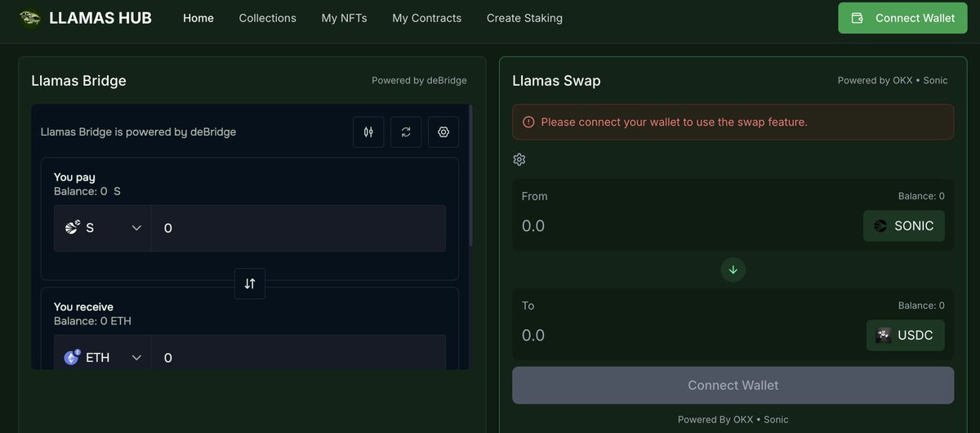Go to the Home tab
Viewport: 980px width, 433px height.
[198, 18]
